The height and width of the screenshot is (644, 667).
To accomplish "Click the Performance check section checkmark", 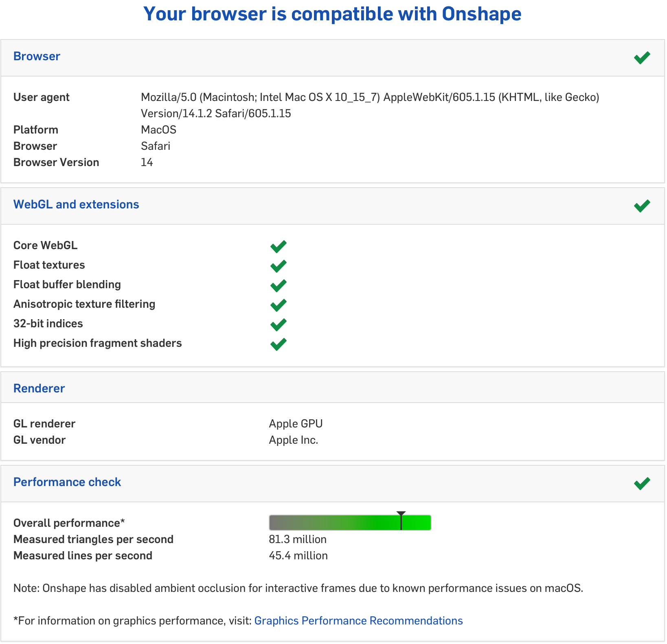I will click(x=642, y=484).
